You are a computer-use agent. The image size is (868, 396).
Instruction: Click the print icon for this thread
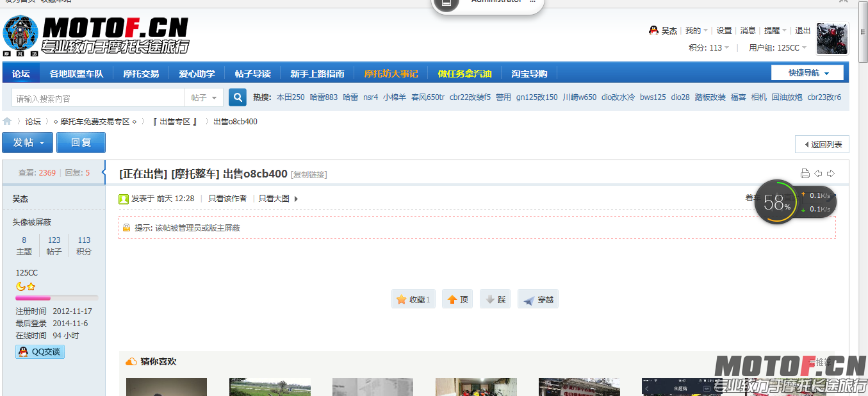(x=805, y=174)
